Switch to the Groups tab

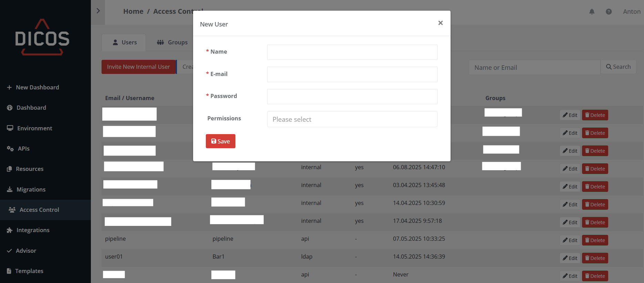(x=172, y=43)
